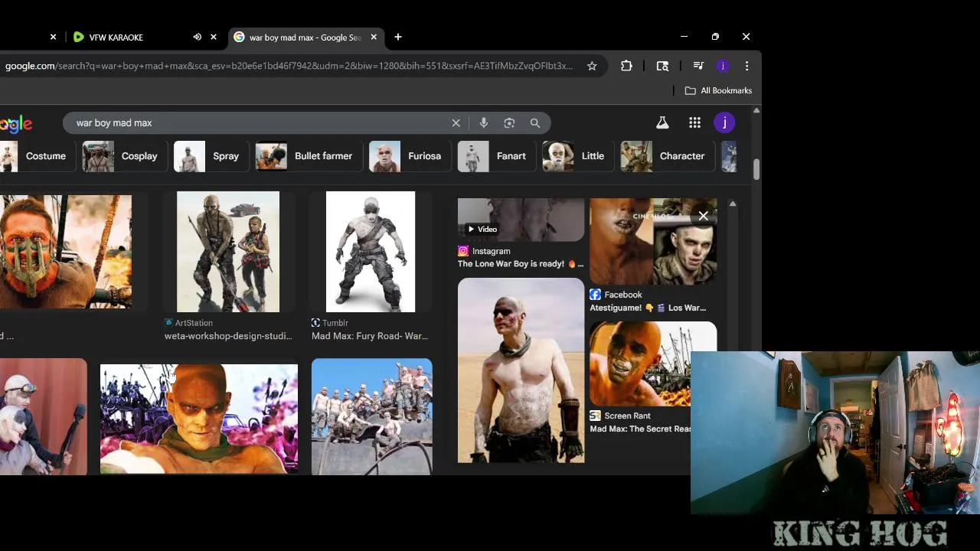Open Atestíguame Los War link
This screenshot has width=980, height=551.
click(x=648, y=308)
